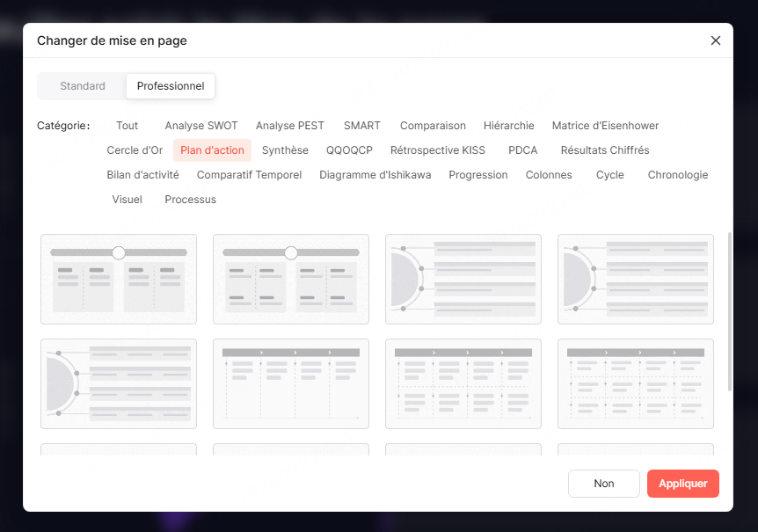
Task: Select the slider-bar layout with single-row panels
Action: point(119,280)
